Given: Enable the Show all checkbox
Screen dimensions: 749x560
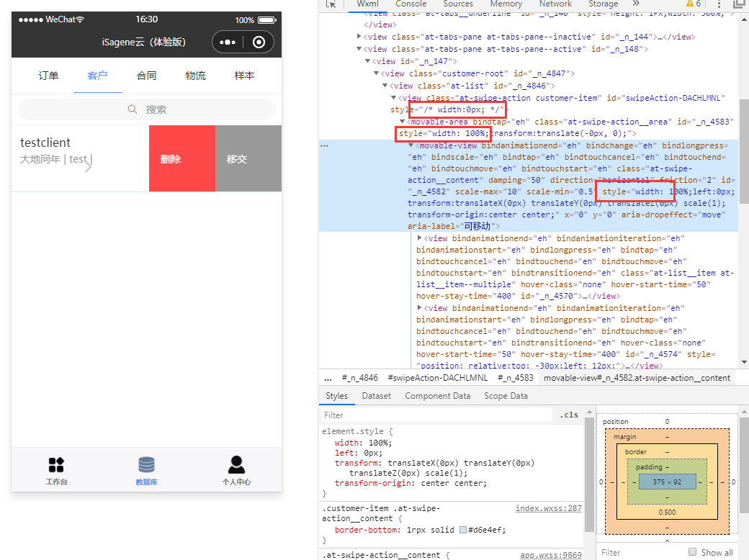Looking at the screenshot, I should point(693,552).
